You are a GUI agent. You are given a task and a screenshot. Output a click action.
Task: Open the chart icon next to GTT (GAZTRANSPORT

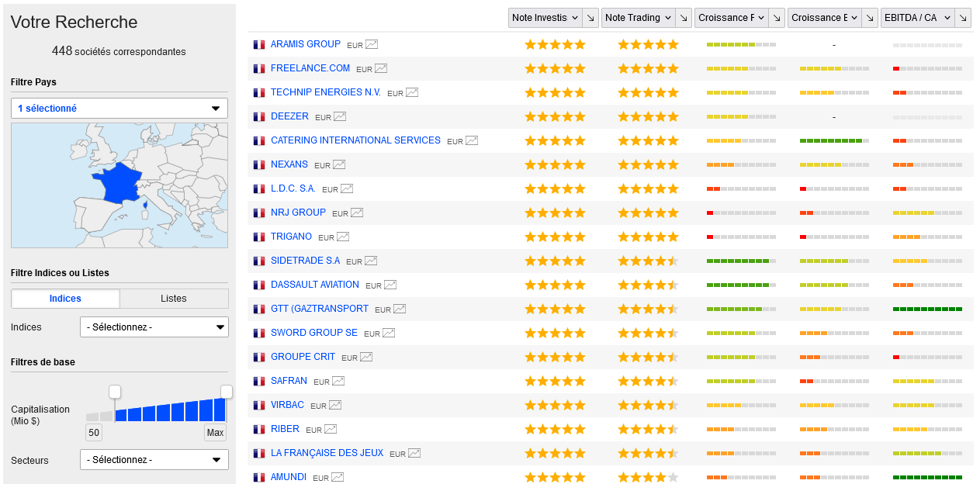pos(400,309)
